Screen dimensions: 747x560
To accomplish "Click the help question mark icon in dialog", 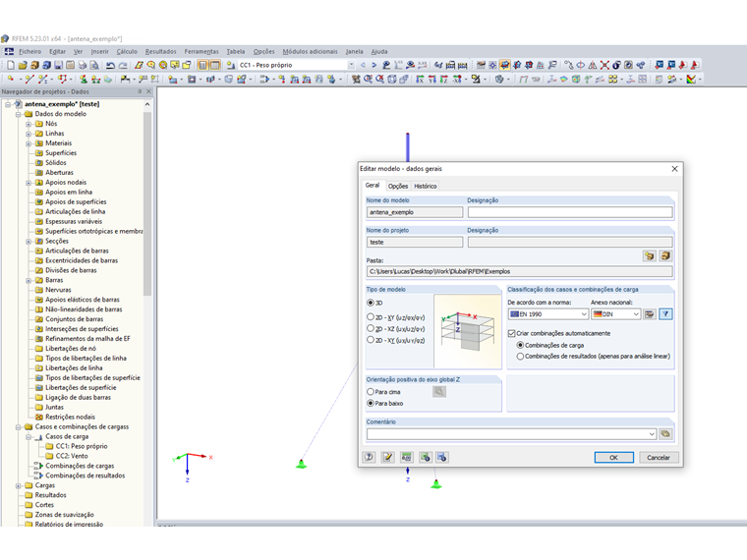I will pyautogui.click(x=369, y=458).
